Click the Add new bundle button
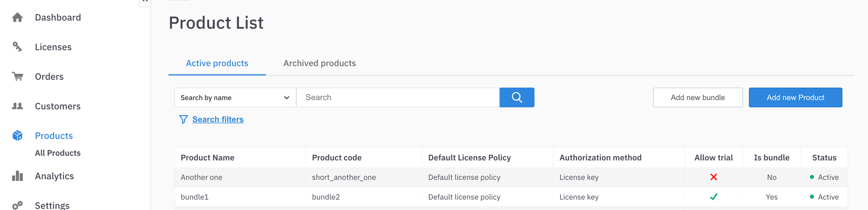Viewport: 868px width, 210px height. pyautogui.click(x=698, y=97)
